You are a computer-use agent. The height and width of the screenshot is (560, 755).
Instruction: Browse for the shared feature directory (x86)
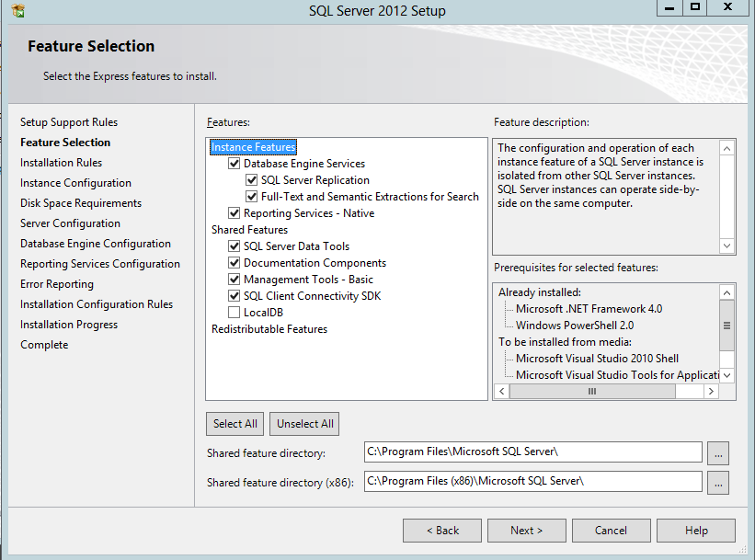[x=718, y=483]
